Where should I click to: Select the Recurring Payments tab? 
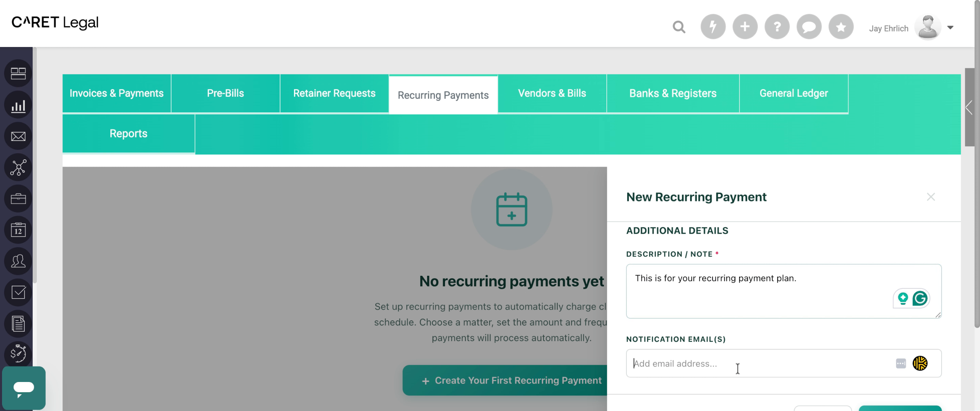(443, 95)
